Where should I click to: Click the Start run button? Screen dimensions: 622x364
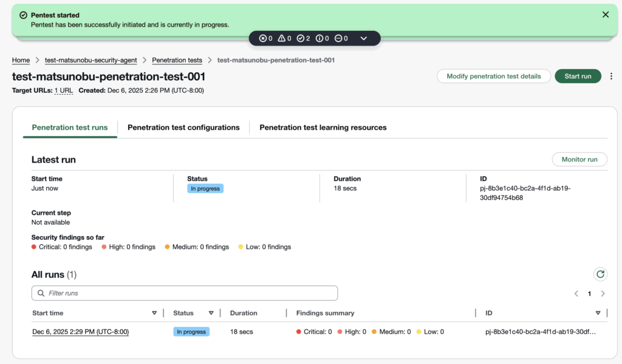coord(578,76)
